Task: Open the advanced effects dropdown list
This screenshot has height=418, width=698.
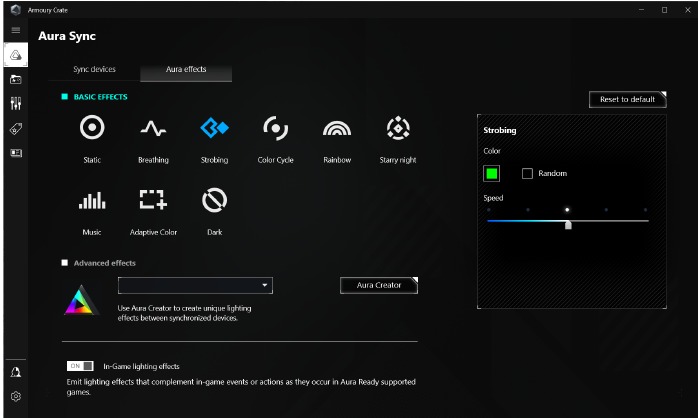Action: [195, 285]
